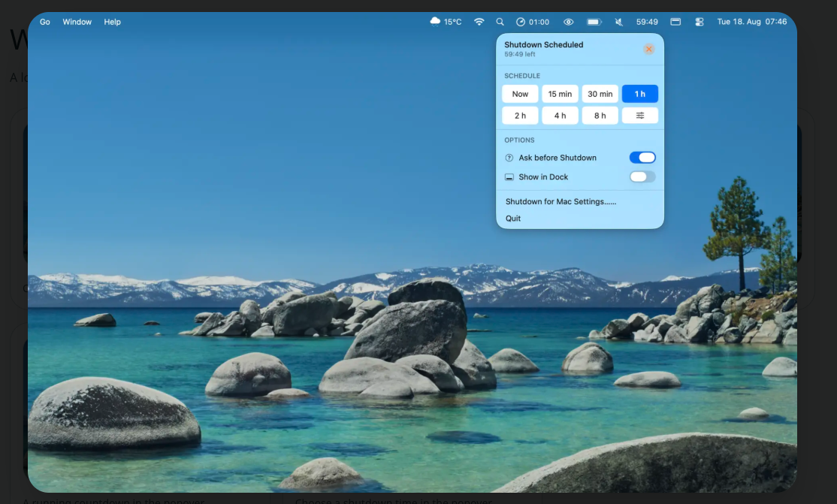Select the 4 h schedule button
Viewport: 837px width, 504px height.
click(x=560, y=116)
